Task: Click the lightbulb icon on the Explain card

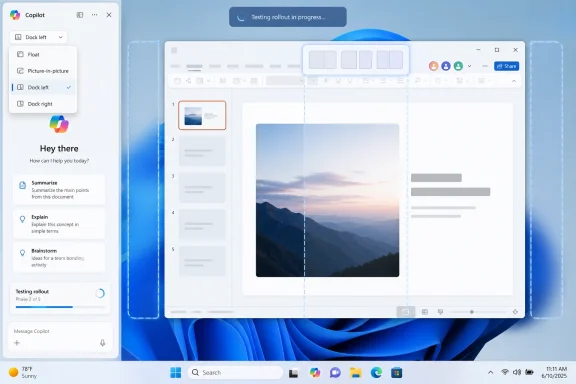Action: point(22,219)
